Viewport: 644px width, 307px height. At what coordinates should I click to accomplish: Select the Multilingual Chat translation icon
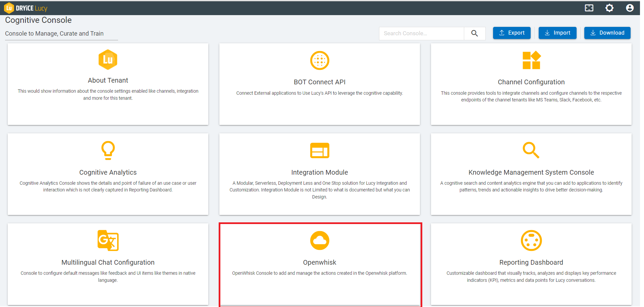108,240
